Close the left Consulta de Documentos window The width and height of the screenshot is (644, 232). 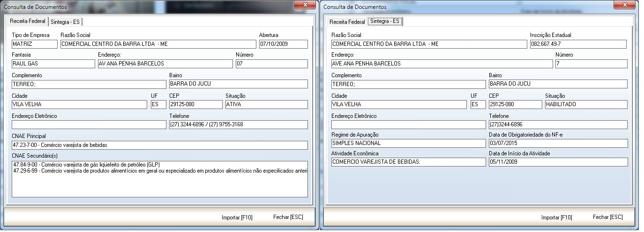[306, 4]
